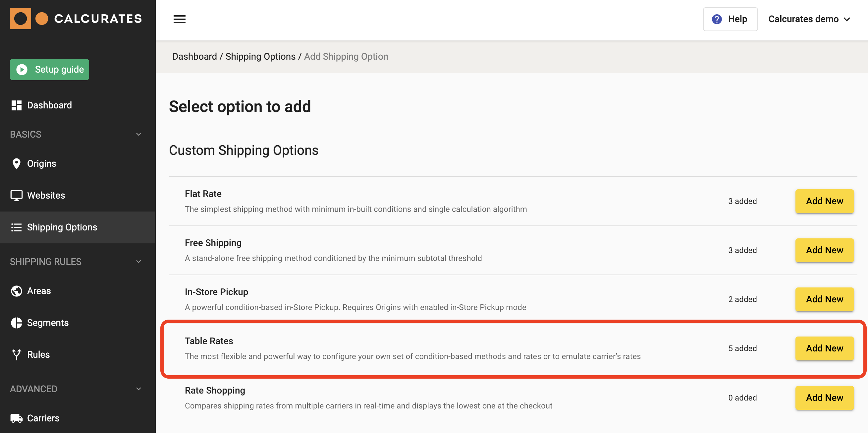868x433 pixels.
Task: Click '0 added' in Rate Shopping row
Action: pos(742,398)
